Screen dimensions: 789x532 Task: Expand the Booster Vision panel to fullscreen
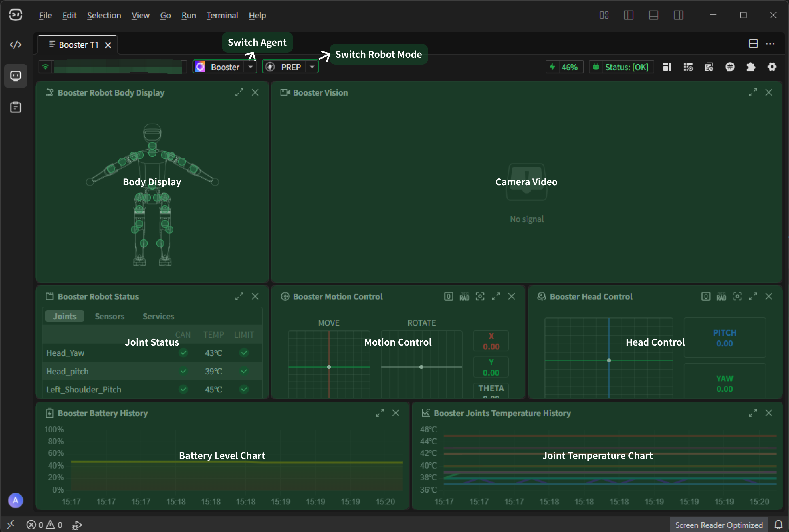tap(753, 92)
